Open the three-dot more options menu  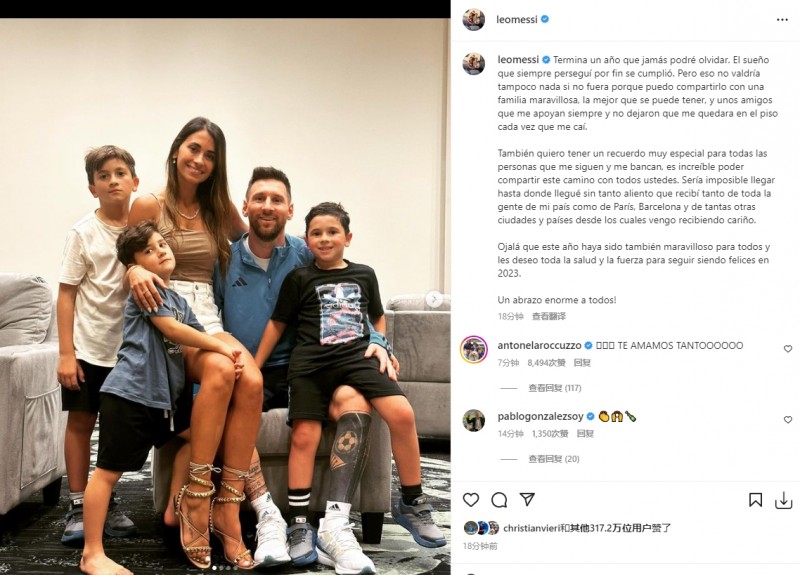(782, 20)
